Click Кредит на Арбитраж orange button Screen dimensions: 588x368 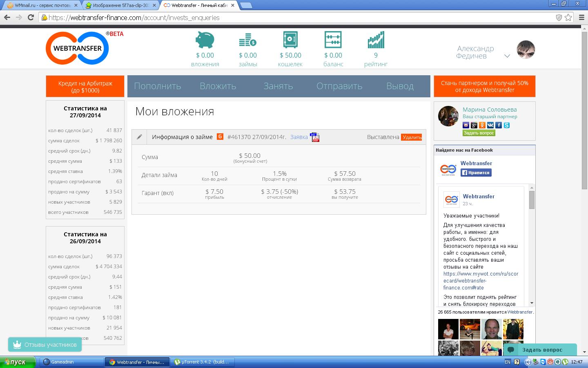click(x=85, y=86)
